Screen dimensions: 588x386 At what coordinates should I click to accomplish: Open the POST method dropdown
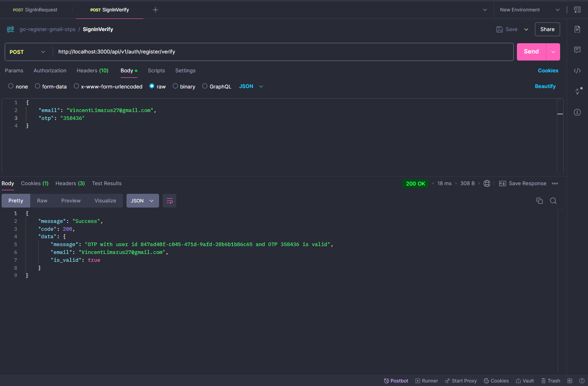tap(27, 52)
